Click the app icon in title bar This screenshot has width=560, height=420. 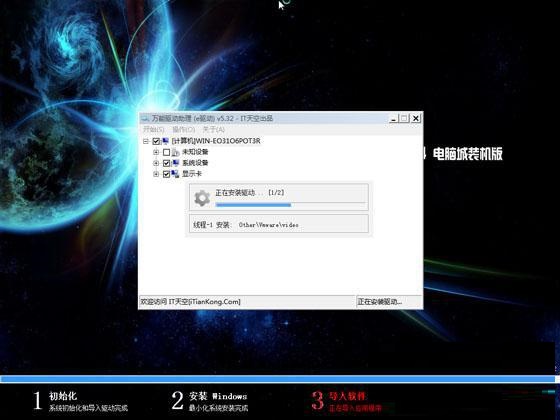pyautogui.click(x=145, y=119)
